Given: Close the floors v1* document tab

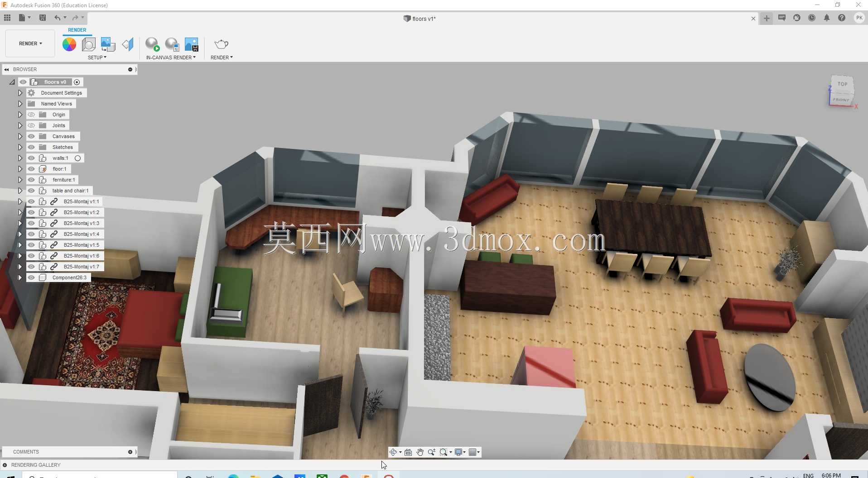Looking at the screenshot, I should tap(753, 19).
